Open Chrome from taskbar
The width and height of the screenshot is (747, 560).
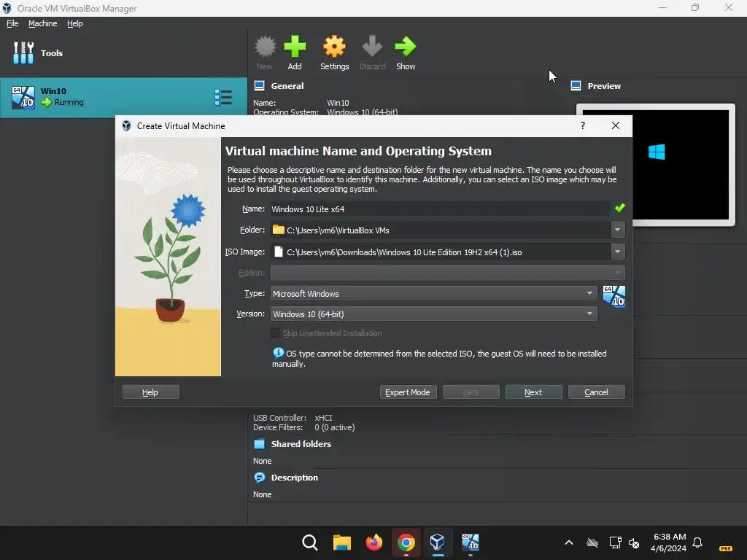click(x=406, y=542)
